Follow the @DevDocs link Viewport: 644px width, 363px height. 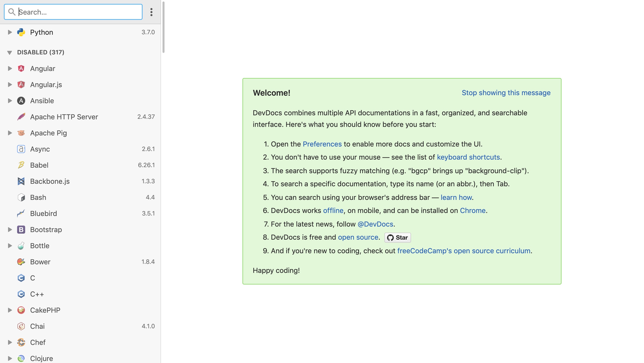375,224
